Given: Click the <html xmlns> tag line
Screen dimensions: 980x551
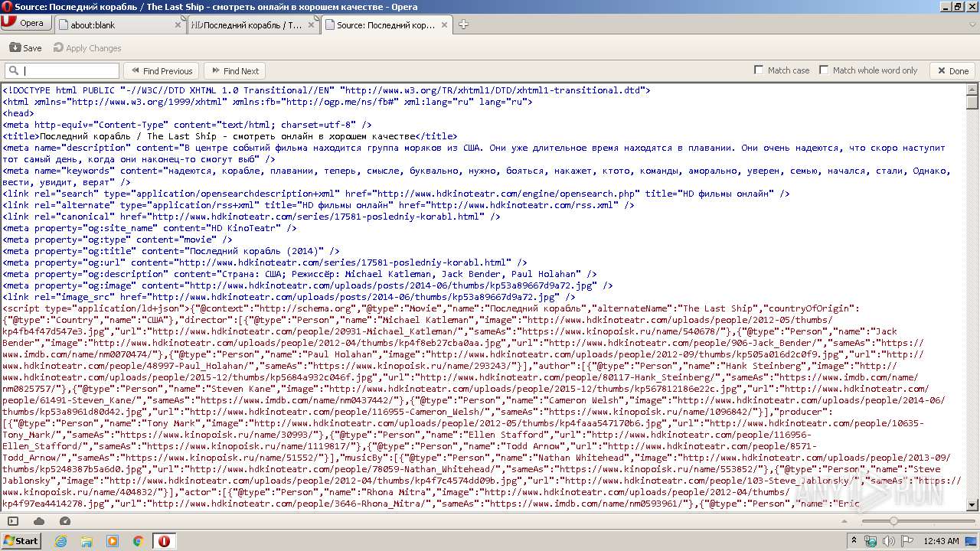Looking at the screenshot, I should 267,102.
